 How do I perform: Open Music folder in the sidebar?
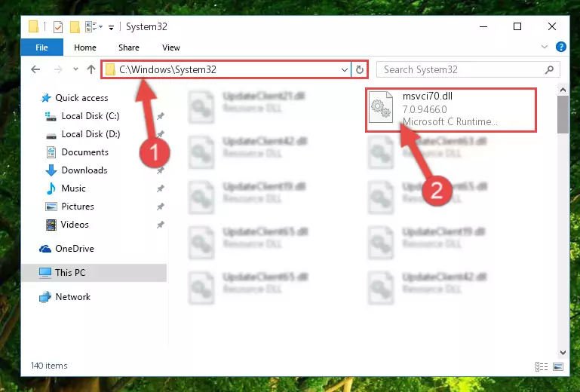click(73, 188)
